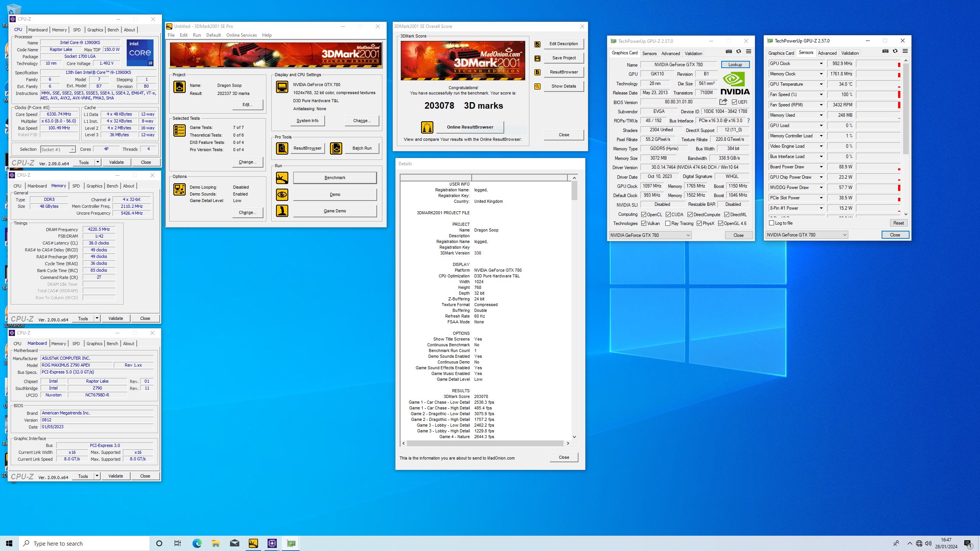Toggle the Ray Tracing checkbox
980x551 pixels.
pos(668,223)
